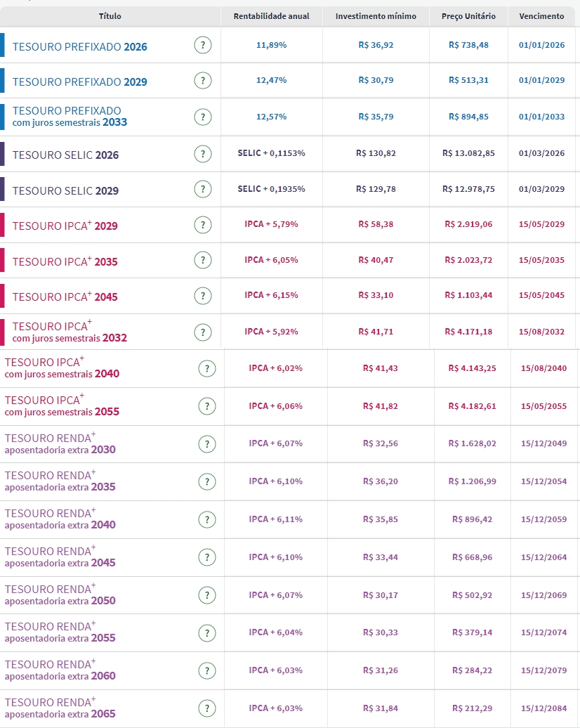The height and width of the screenshot is (728, 580).
Task: Sort by Investimento mínimo header
Action: click(x=376, y=16)
